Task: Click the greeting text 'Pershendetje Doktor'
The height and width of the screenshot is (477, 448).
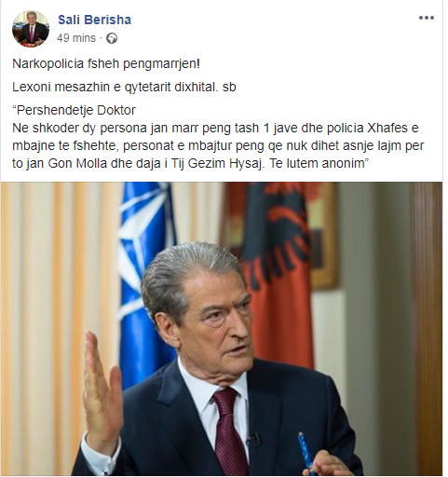Action: (x=74, y=110)
